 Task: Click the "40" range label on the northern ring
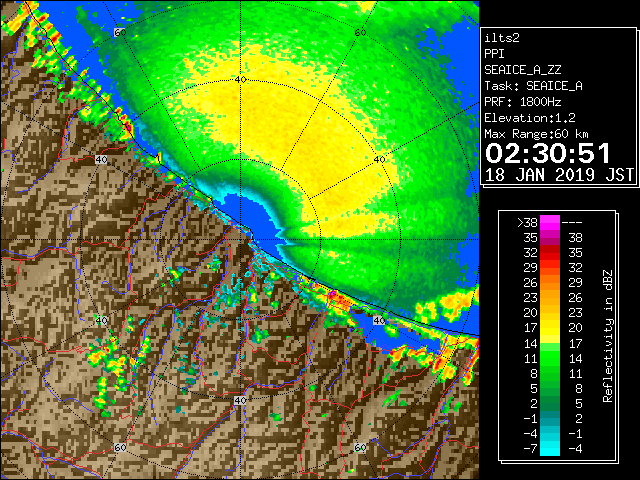pos(240,80)
